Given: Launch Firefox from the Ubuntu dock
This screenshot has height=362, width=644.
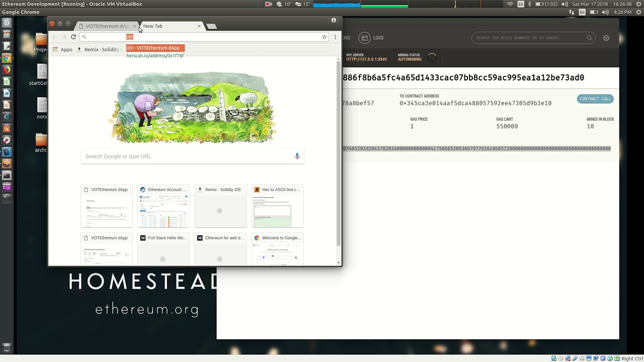Looking at the screenshot, I should [7, 70].
